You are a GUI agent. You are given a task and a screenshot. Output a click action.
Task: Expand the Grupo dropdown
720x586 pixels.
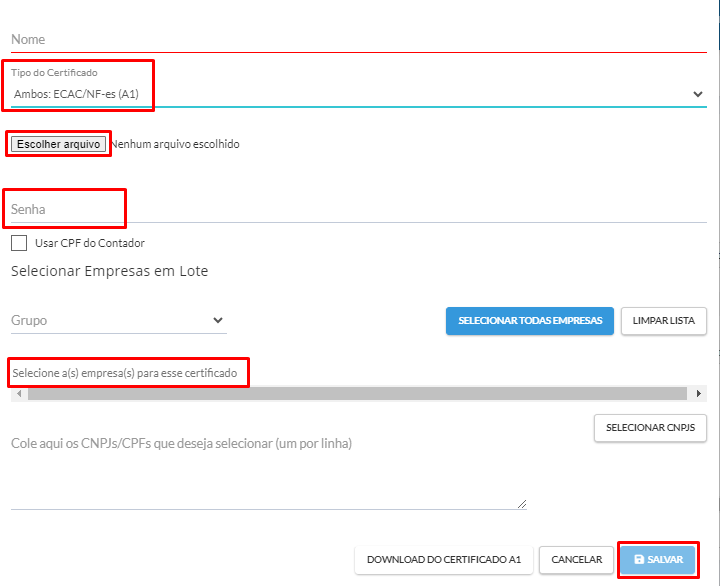(118, 320)
